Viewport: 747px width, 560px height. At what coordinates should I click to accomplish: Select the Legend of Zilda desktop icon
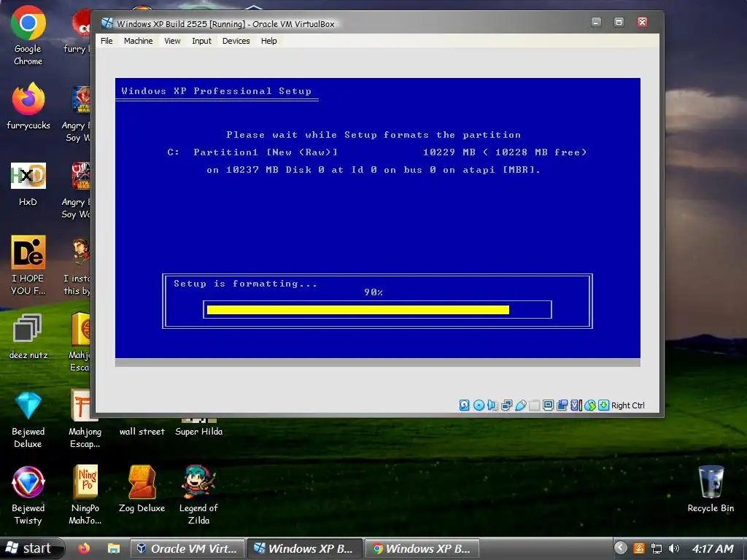pyautogui.click(x=198, y=496)
